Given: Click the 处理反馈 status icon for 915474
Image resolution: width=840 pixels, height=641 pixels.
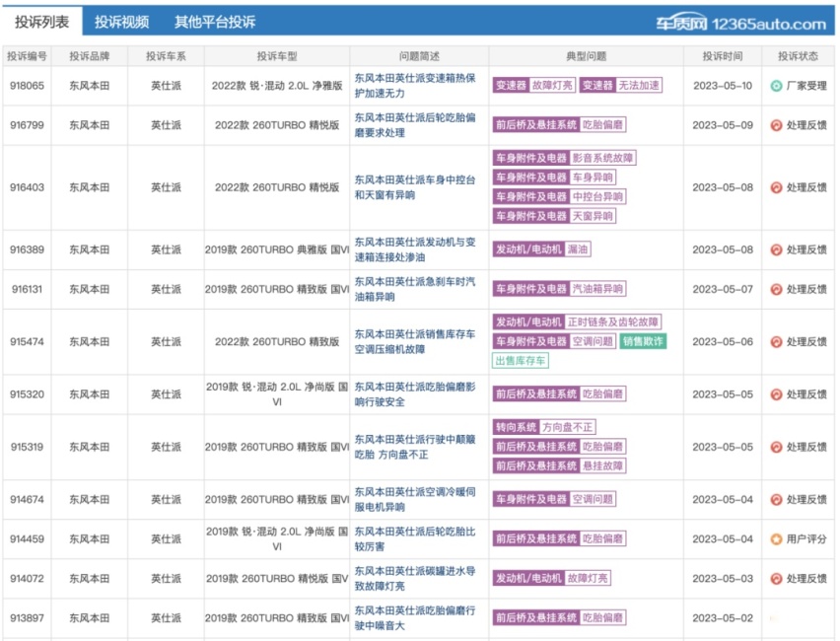Looking at the screenshot, I should (x=776, y=342).
